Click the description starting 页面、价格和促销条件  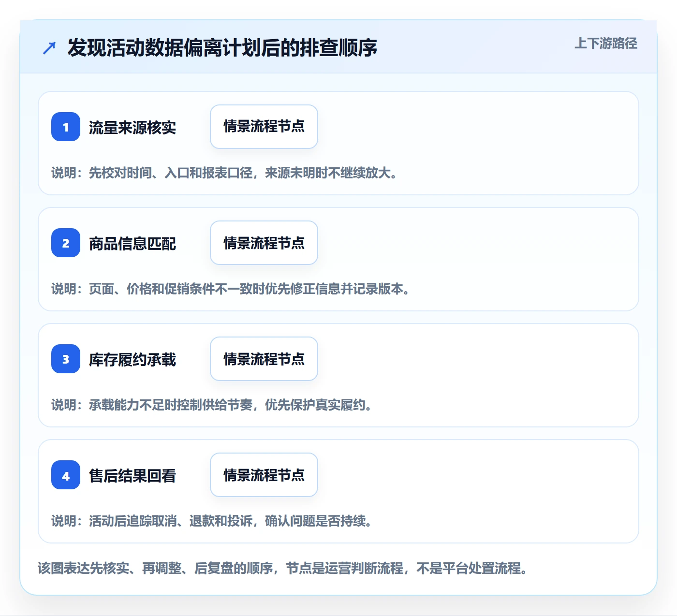tap(231, 289)
